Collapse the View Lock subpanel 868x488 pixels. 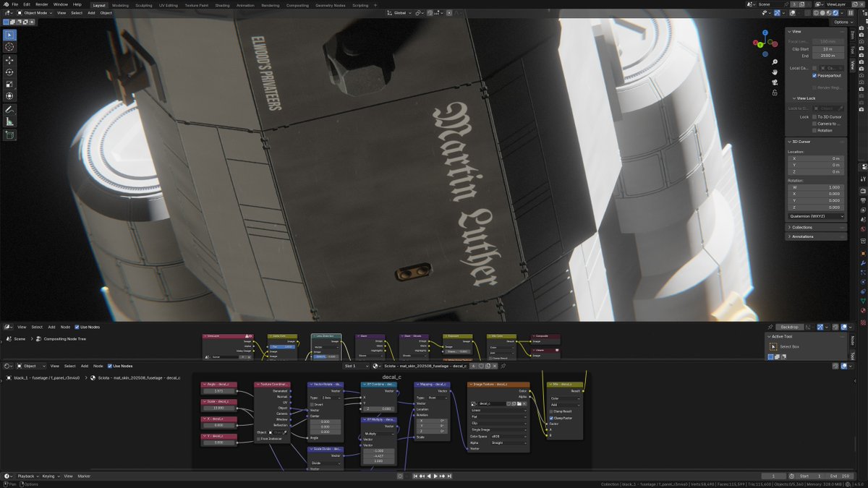click(x=804, y=98)
